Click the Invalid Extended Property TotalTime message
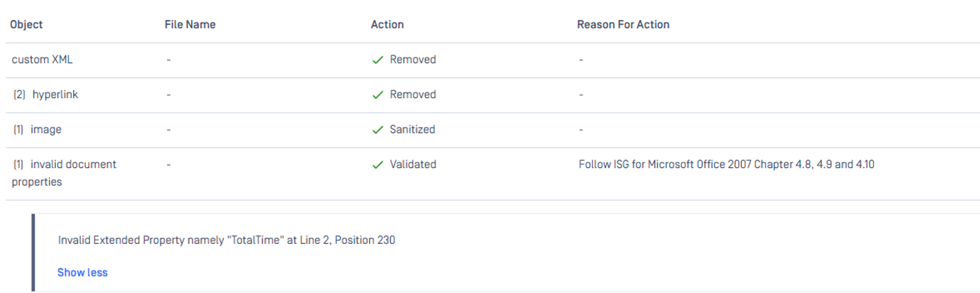 tap(226, 240)
